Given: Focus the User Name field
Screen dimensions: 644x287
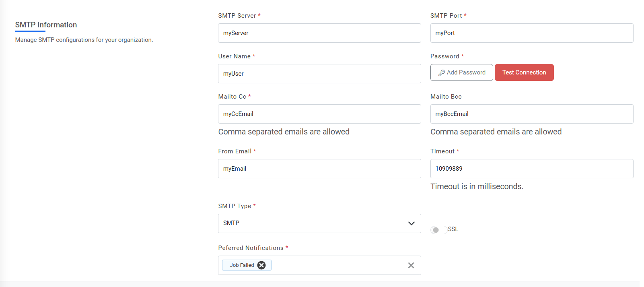Looking at the screenshot, I should [319, 73].
